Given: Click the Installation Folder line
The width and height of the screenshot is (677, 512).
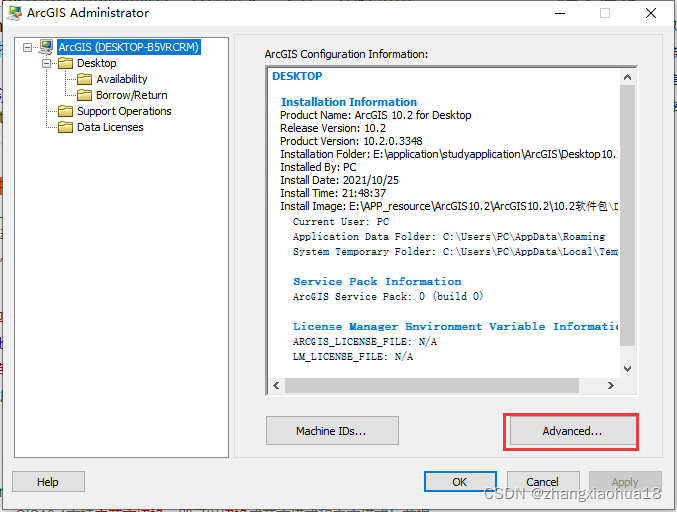Looking at the screenshot, I should 449,154.
